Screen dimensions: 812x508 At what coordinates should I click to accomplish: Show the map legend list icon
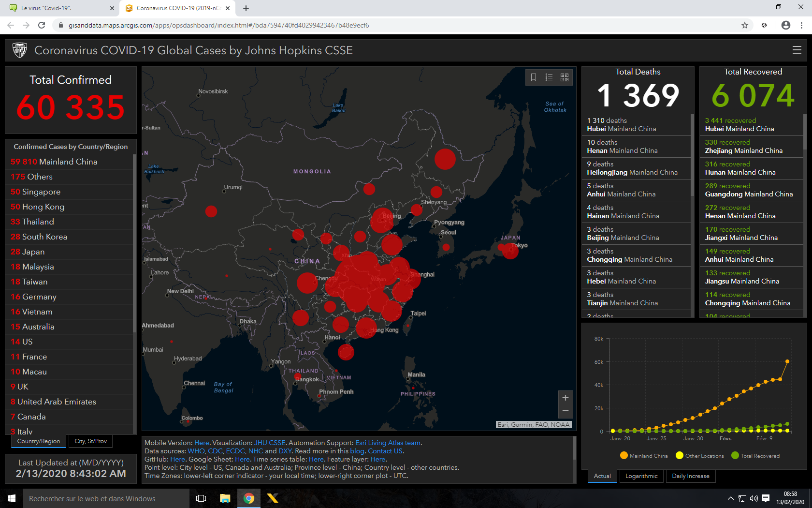[549, 77]
